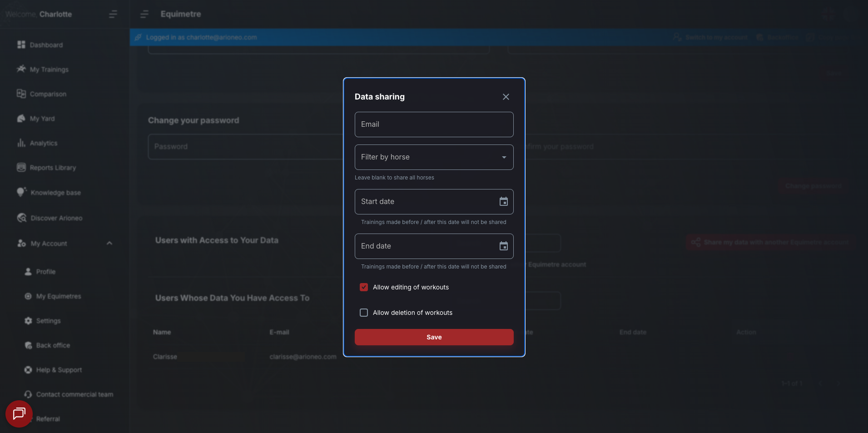
Task: Click the Dashboard icon in sidebar
Action: tap(21, 45)
